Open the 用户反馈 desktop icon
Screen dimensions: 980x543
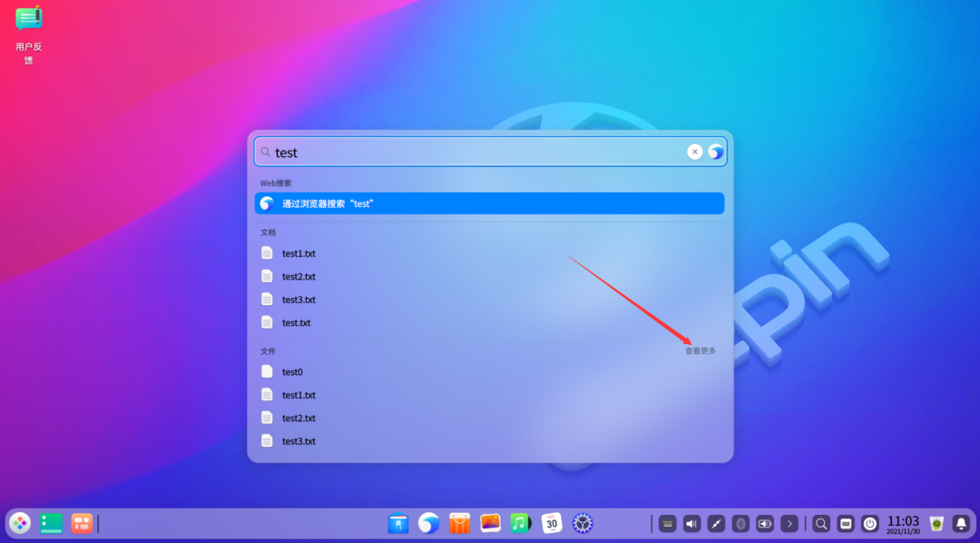[x=29, y=35]
